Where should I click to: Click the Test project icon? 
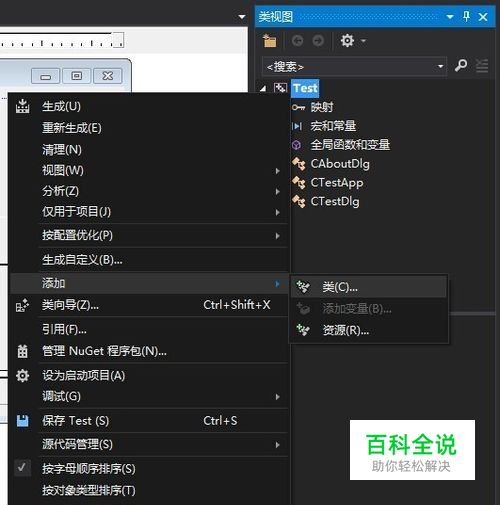280,88
